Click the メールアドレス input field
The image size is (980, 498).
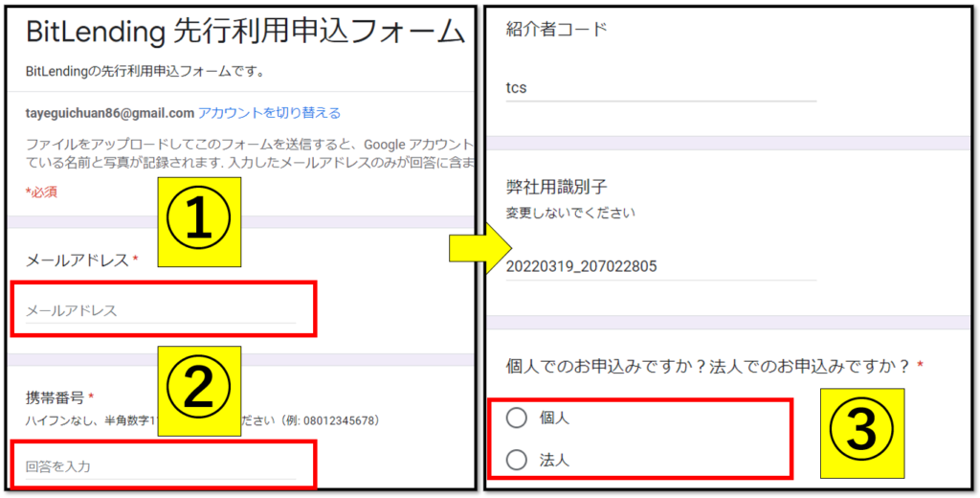point(161,310)
